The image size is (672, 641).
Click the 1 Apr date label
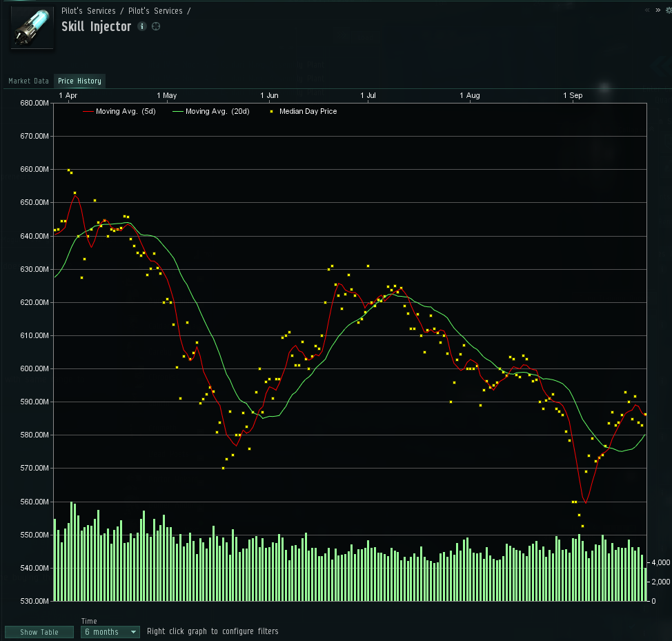point(68,95)
